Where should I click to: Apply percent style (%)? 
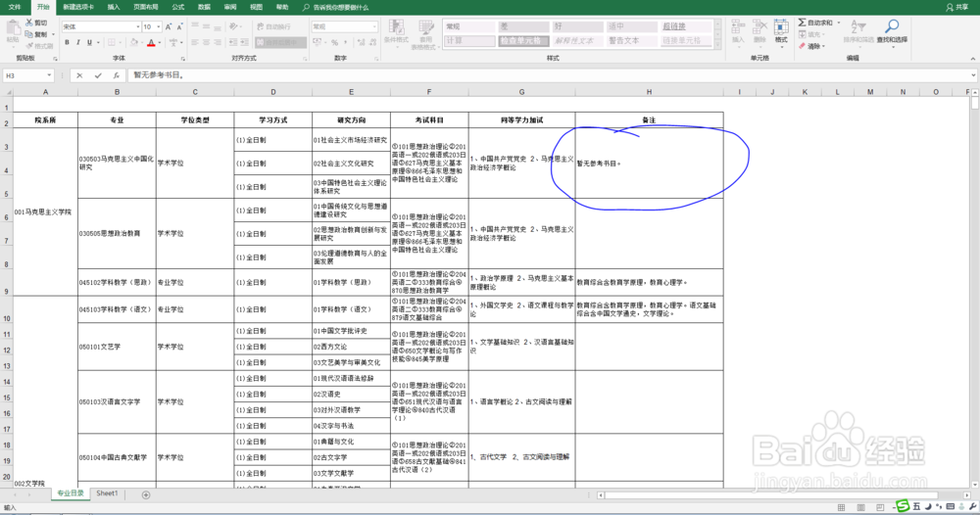334,42
